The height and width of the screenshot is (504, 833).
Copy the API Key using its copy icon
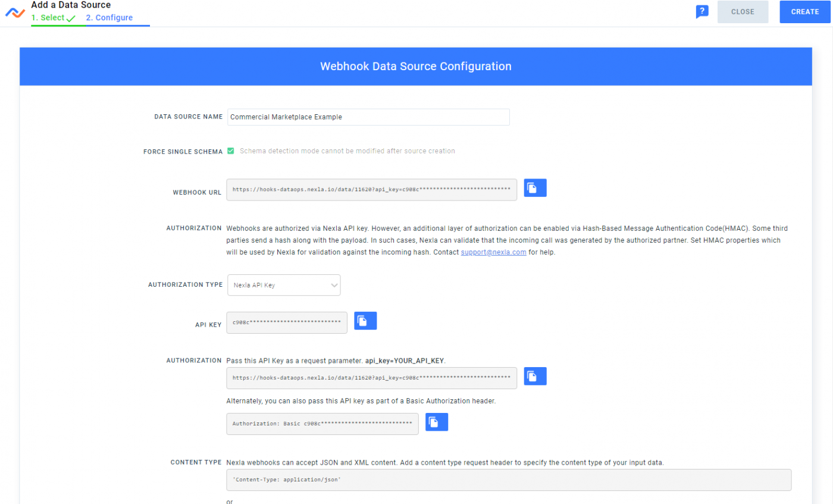(x=365, y=320)
